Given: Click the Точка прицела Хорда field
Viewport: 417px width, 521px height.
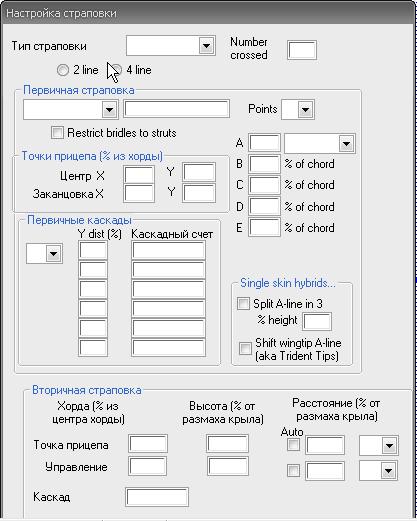Looking at the screenshot, I should coord(148,444).
